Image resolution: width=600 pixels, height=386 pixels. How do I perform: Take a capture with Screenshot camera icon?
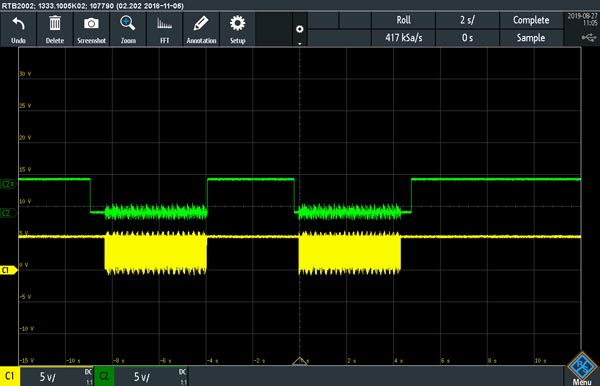pos(91,24)
